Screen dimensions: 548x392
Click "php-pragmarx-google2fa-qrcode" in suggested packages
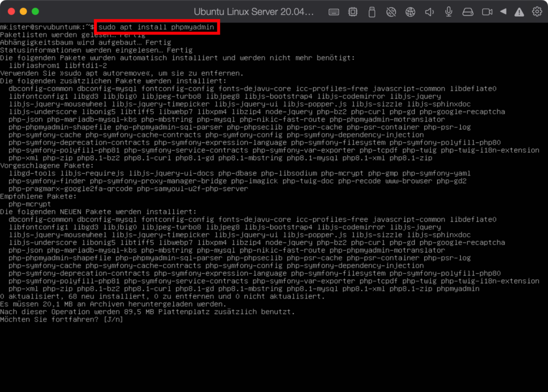tap(71, 188)
